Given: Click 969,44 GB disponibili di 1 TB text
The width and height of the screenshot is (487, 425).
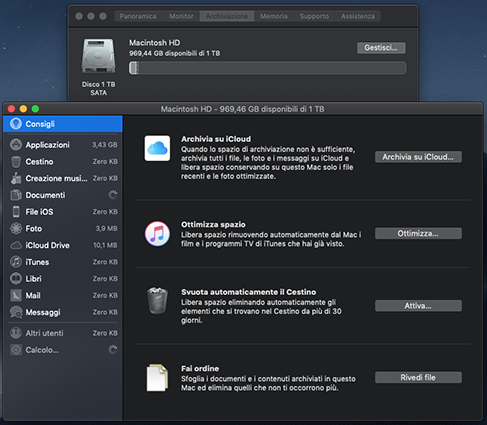Looking at the screenshot, I should point(174,53).
